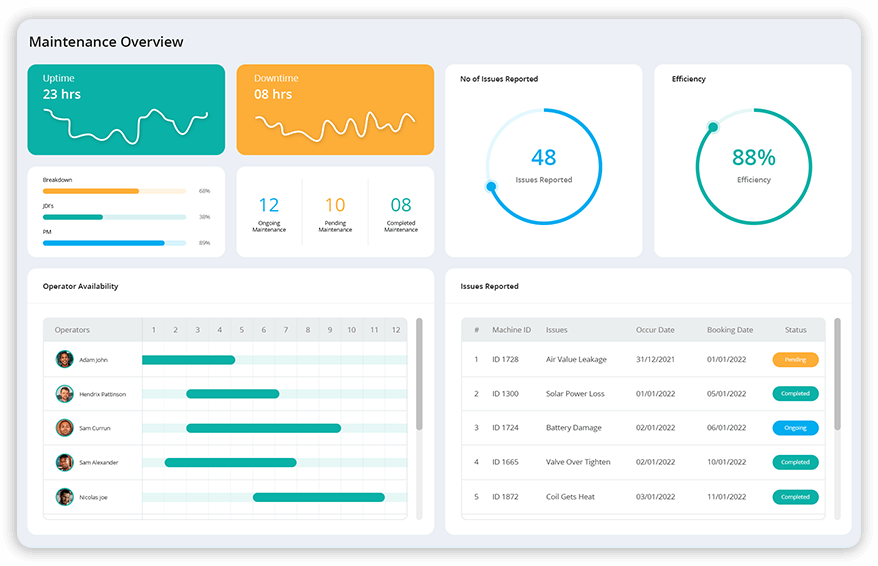Image resolution: width=878 pixels, height=566 pixels.
Task: Click Sam Currun's avatar photo
Action: (65, 428)
